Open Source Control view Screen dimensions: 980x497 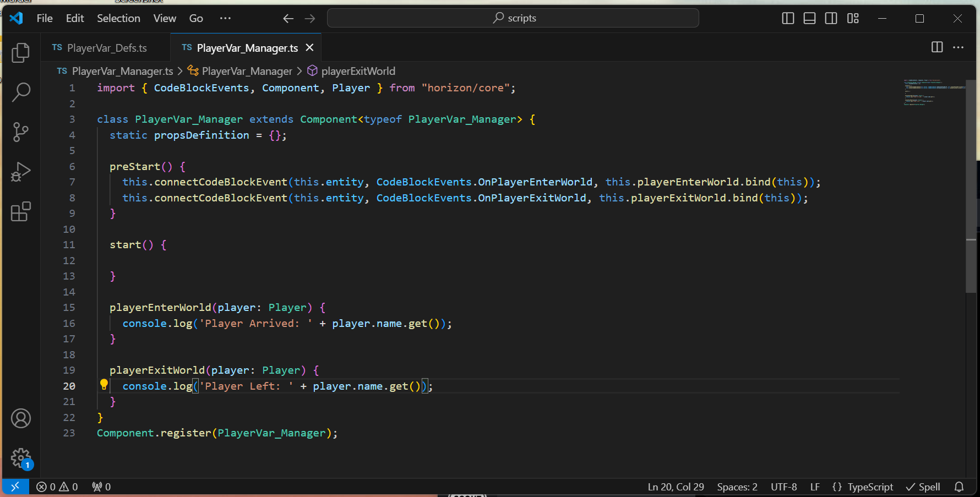(x=21, y=132)
